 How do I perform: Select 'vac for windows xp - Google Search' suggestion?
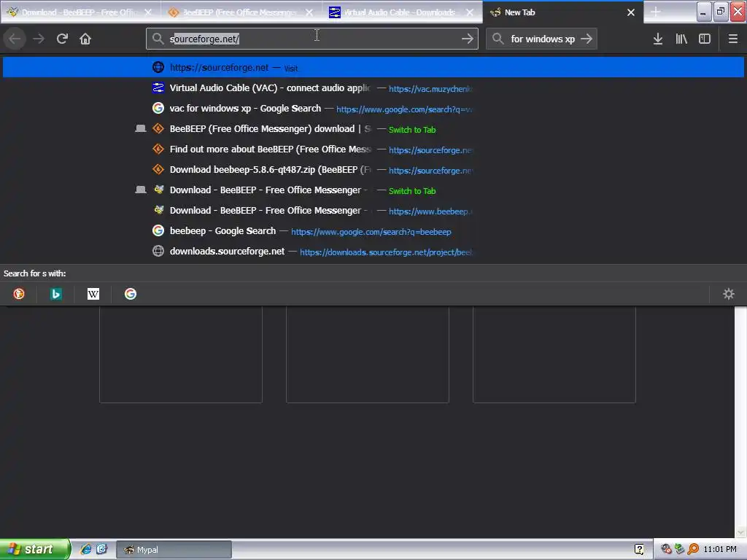[373, 108]
